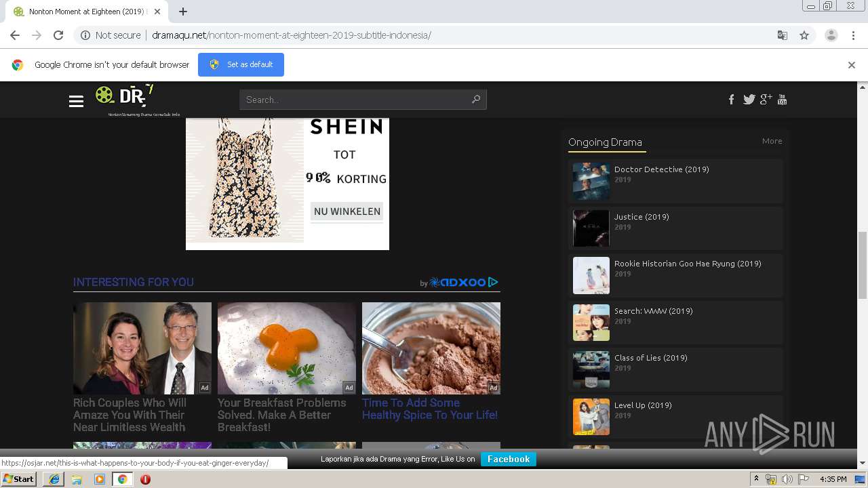Viewport: 868px width, 488px height.
Task: Open Class of Lies (2019) entry
Action: (650, 358)
